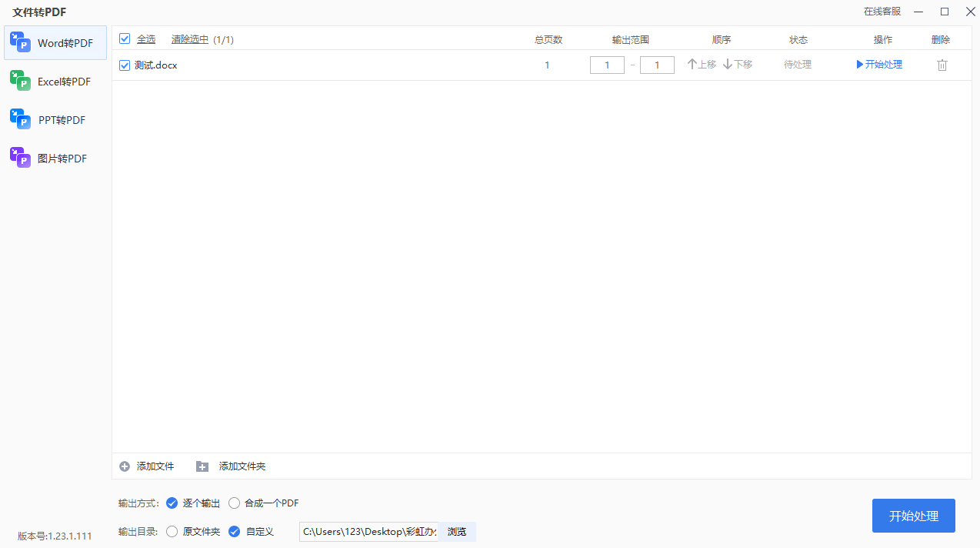Switch to Excel转PDF tab label
The height and width of the screenshot is (548, 980).
coord(64,82)
